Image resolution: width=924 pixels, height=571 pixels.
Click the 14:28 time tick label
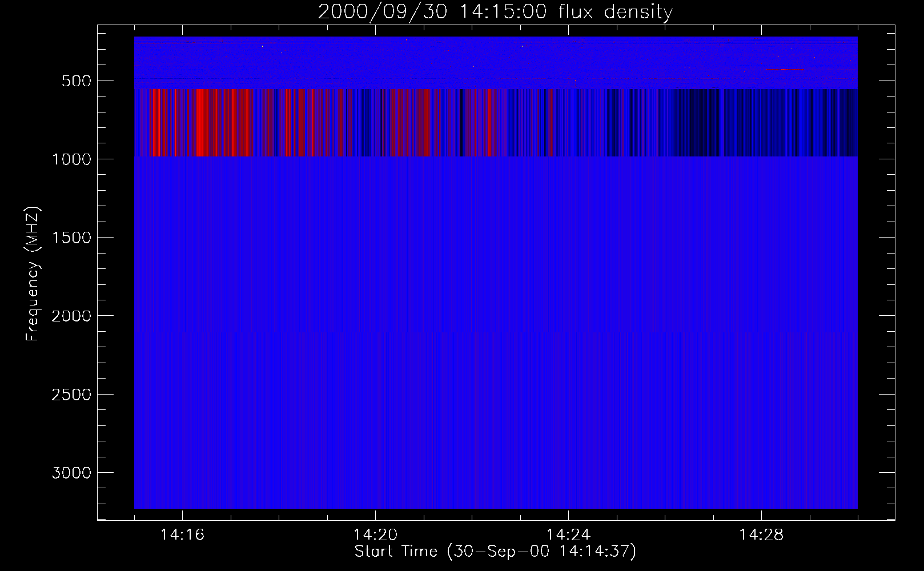click(761, 535)
